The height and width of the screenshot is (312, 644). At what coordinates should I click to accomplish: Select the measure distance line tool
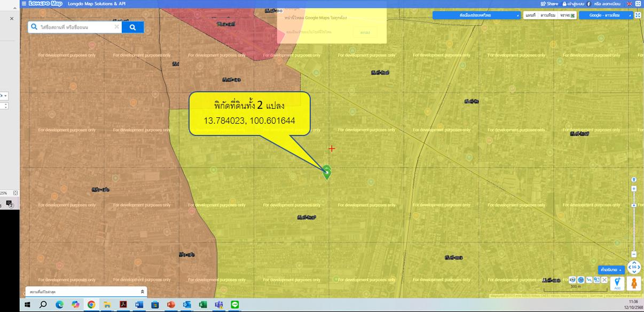pos(588,279)
